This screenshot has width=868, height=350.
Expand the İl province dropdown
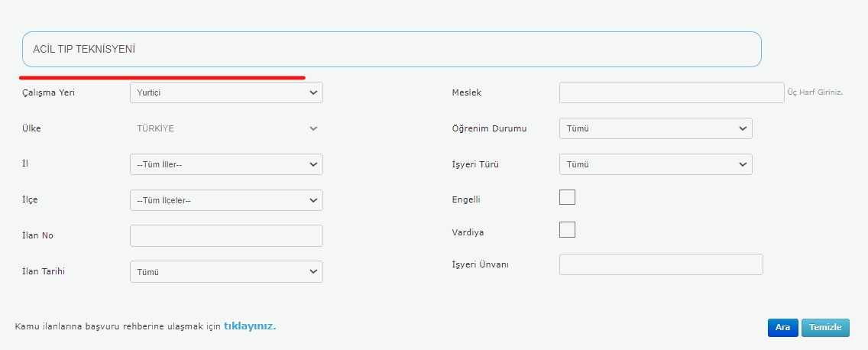[x=226, y=164]
